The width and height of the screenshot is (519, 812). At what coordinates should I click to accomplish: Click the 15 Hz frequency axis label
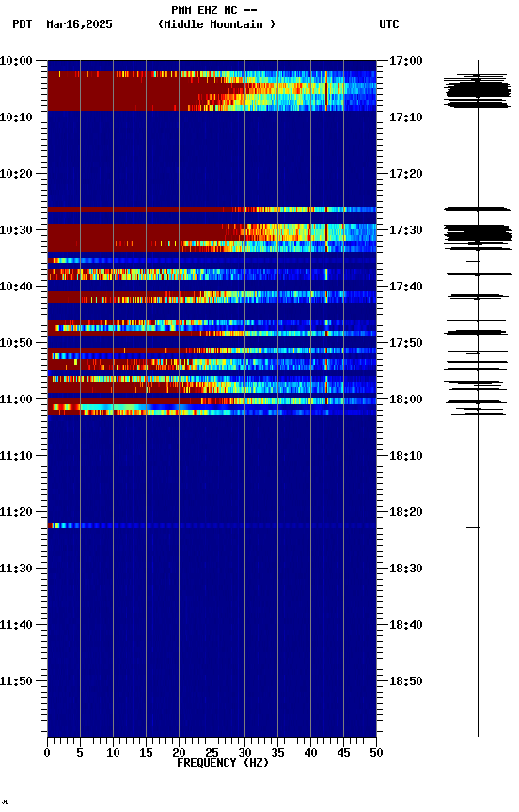click(x=146, y=753)
